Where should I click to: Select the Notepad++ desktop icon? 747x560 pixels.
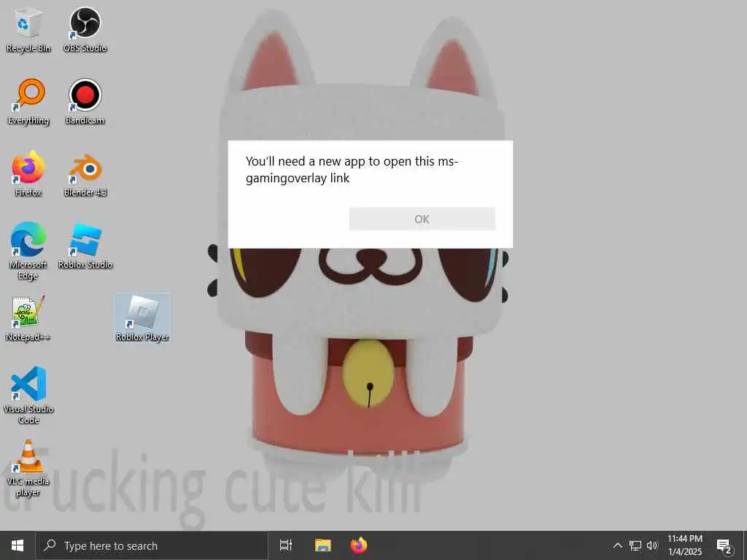(28, 318)
